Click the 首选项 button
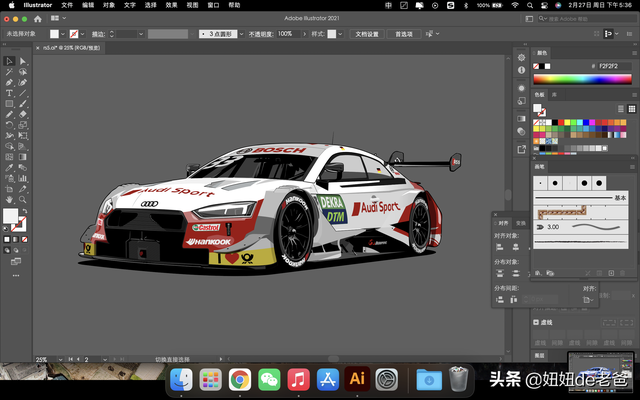The height and width of the screenshot is (400, 640). coord(403,34)
